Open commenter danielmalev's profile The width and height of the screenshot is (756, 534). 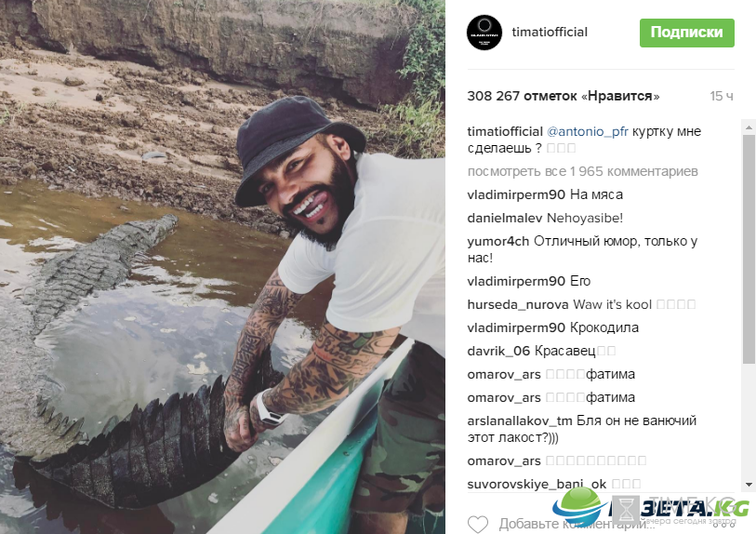click(505, 218)
